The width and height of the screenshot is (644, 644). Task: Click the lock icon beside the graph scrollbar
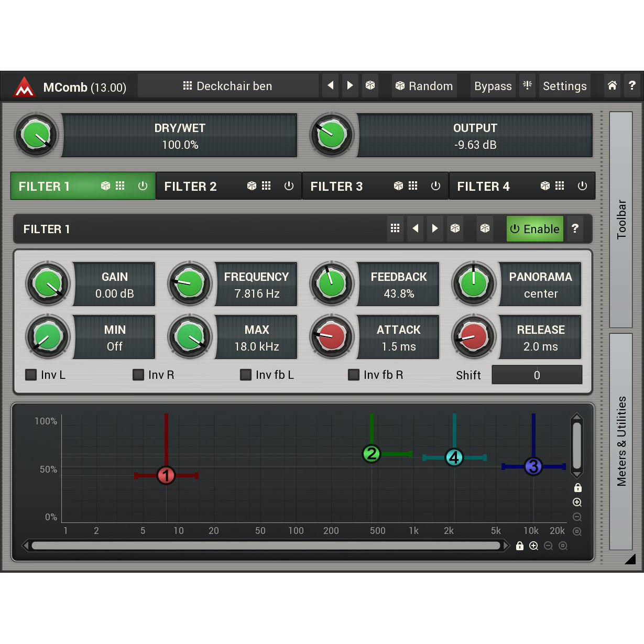click(519, 545)
